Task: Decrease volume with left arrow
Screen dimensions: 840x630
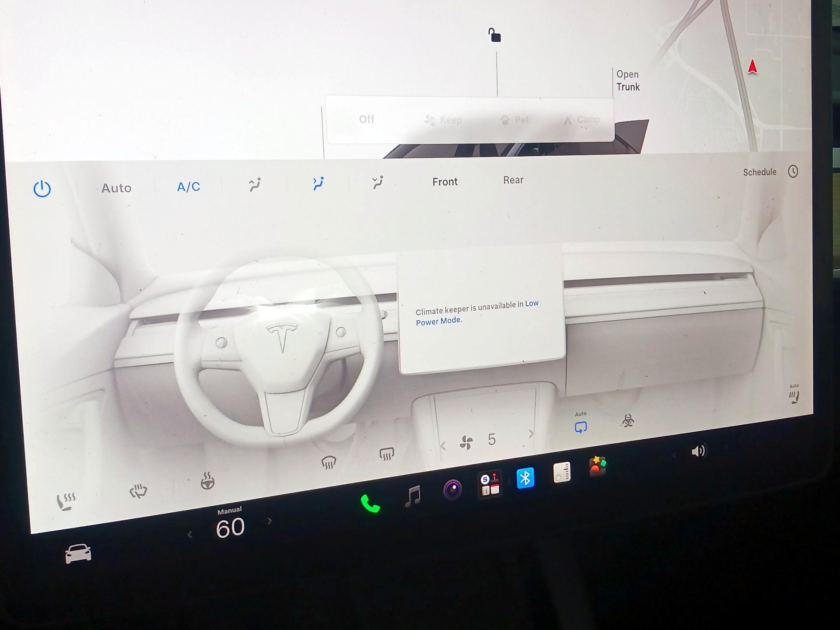Action: pyautogui.click(x=673, y=455)
